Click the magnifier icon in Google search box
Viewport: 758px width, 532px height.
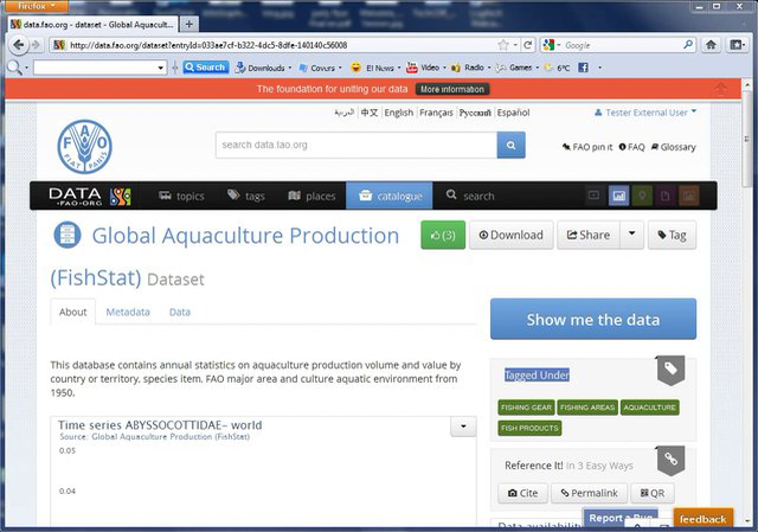[688, 45]
